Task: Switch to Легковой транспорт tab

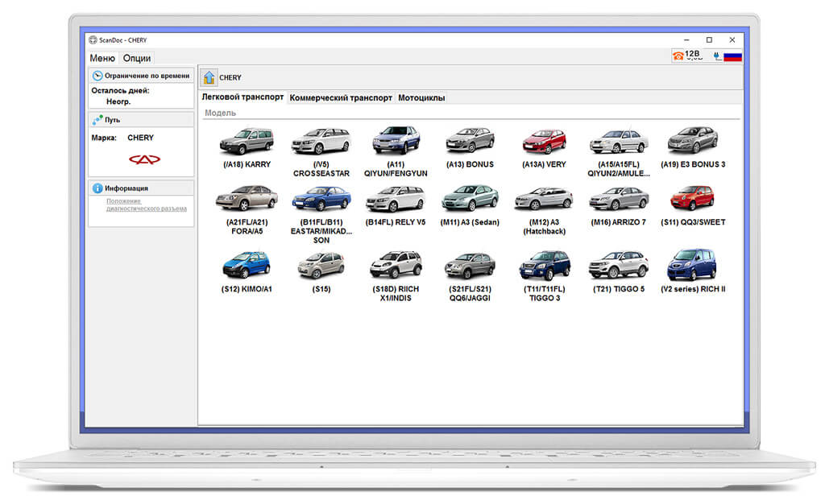Action: click(243, 97)
